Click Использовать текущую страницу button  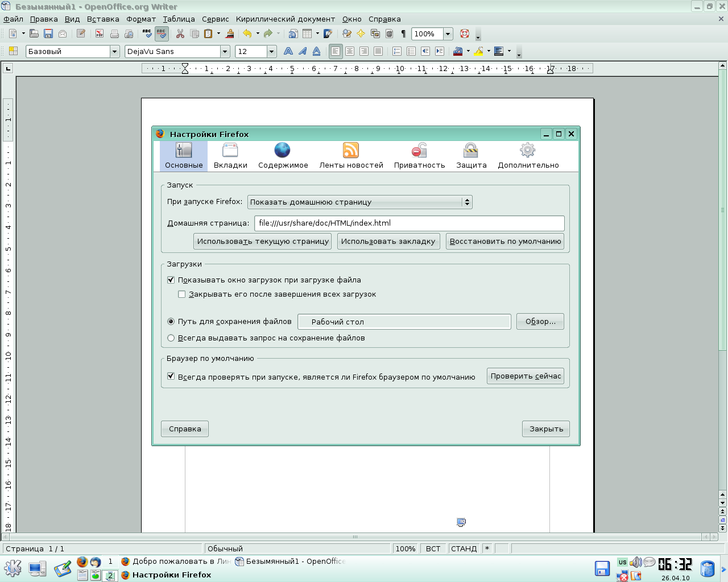(x=263, y=242)
